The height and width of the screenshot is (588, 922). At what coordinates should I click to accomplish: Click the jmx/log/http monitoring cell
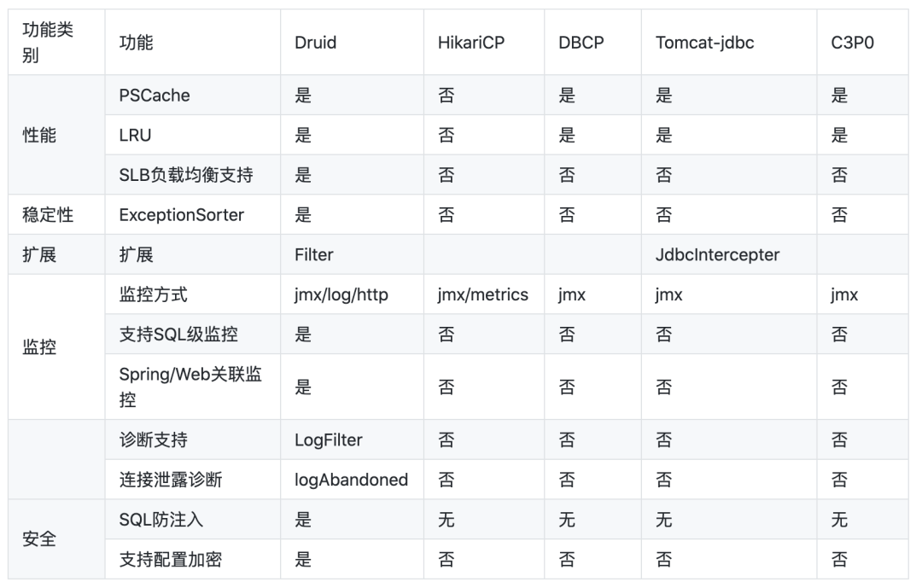(341, 294)
